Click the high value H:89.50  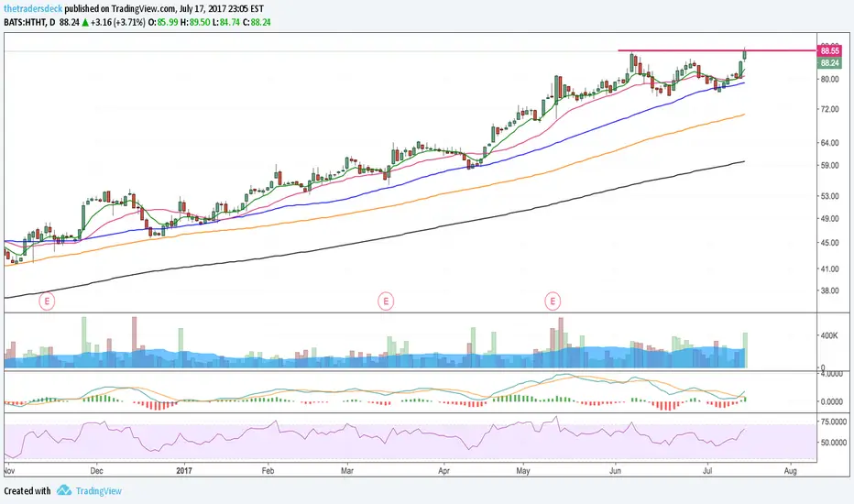(195, 22)
